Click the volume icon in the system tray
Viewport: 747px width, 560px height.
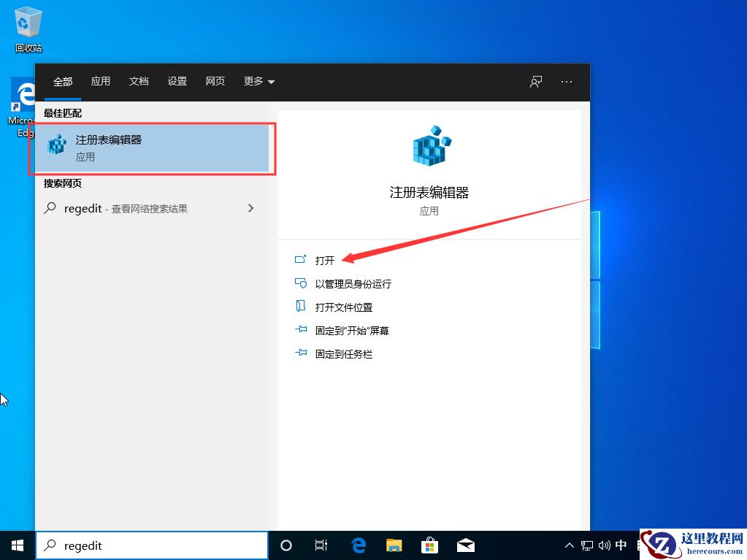click(603, 545)
